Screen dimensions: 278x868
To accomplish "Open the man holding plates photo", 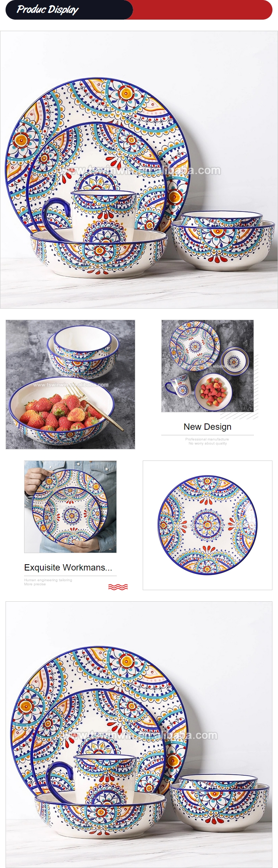I will click(70, 507).
